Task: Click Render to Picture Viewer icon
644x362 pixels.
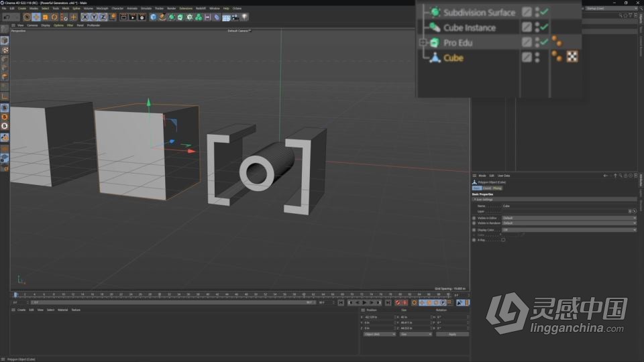Action: (x=133, y=17)
